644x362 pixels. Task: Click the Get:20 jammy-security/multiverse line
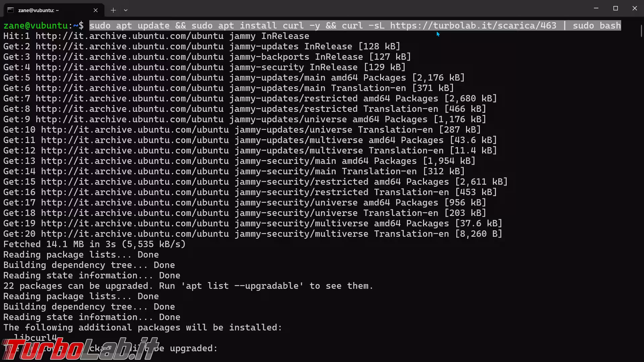(253, 234)
